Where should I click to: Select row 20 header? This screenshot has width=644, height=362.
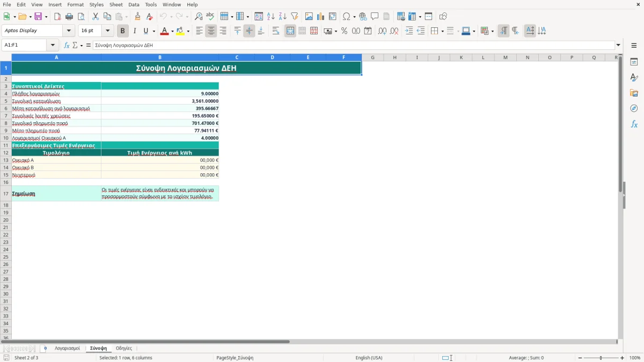coord(6,220)
